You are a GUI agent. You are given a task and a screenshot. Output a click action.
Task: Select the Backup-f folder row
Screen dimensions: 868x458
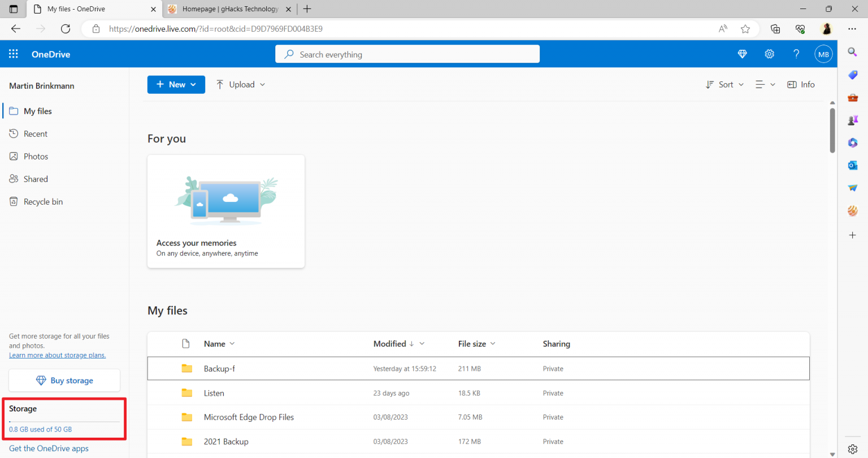(219, 368)
